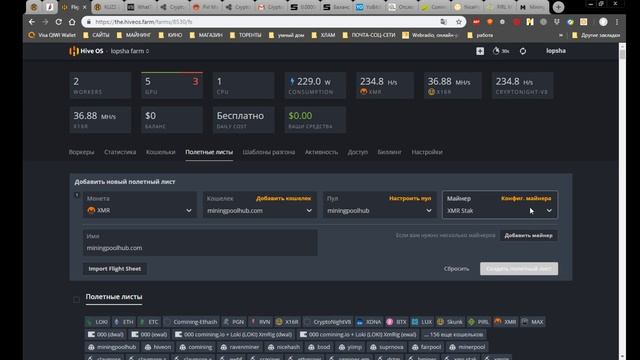Filter by miningpoolhub pool tag
Screen dimensions: 640x360
tap(112, 347)
